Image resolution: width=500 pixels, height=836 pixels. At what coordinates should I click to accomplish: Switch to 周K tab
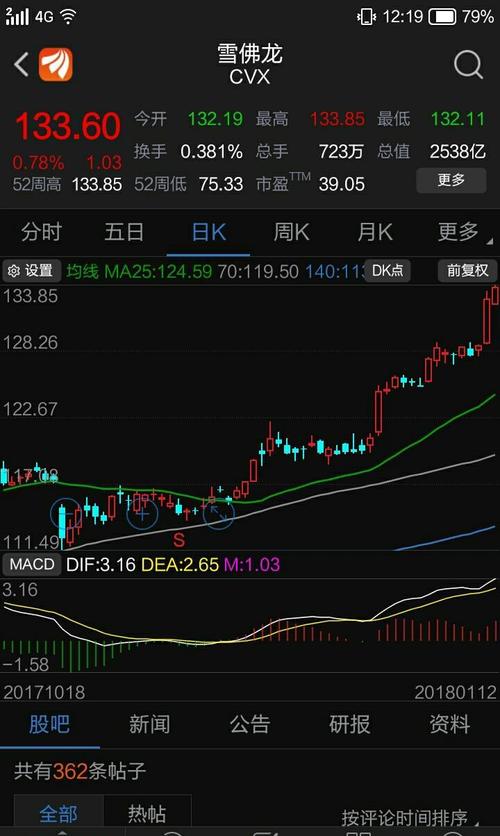pos(291,232)
